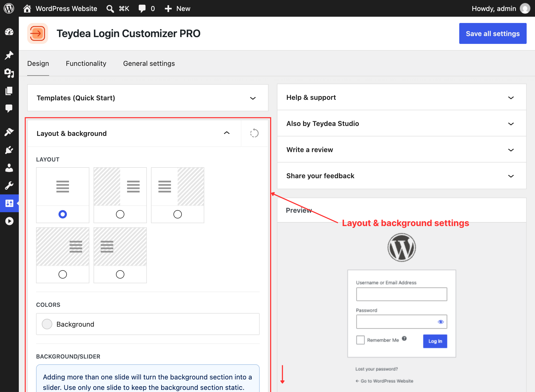The image size is (535, 392).
Task: Click the Preview panel heading
Action: 299,210
